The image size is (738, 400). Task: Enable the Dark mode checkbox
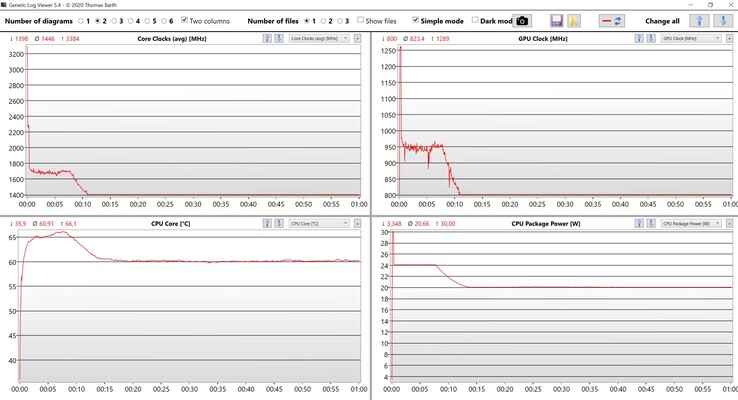coord(474,20)
